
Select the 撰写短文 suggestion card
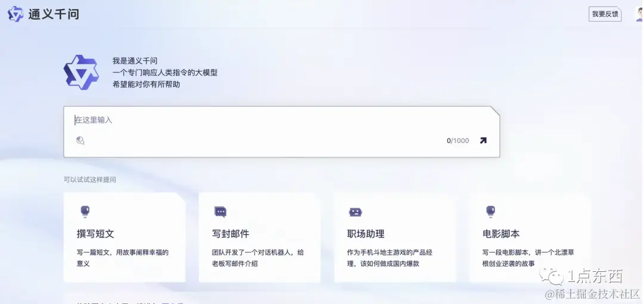(125, 237)
